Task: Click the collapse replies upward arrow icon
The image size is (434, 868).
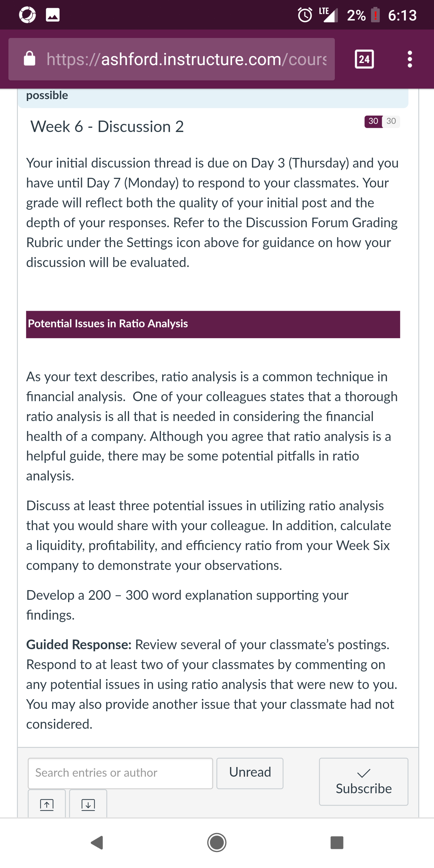Action: pos(47,804)
